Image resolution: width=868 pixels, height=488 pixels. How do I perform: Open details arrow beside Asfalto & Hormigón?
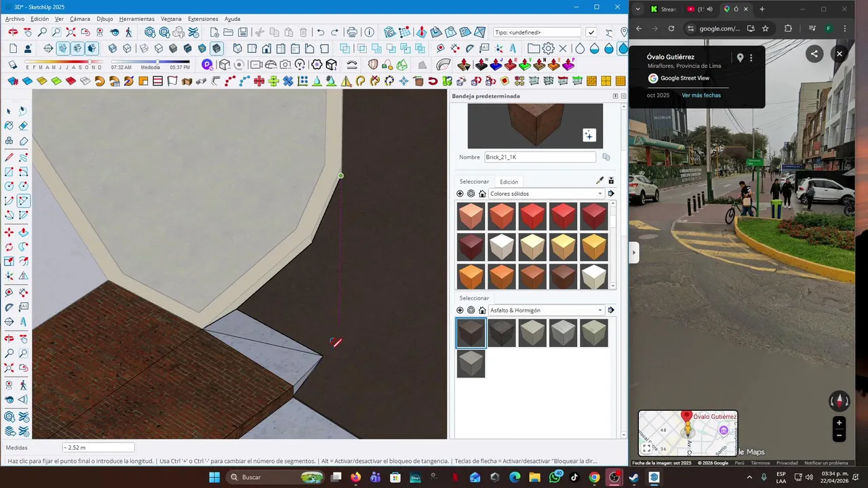tap(611, 310)
